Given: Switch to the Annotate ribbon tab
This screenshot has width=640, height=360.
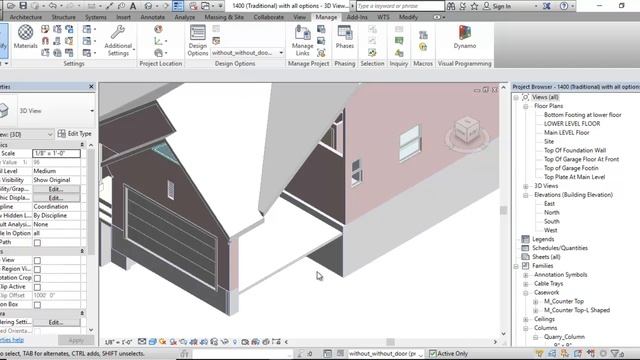Looking at the screenshot, I should [x=152, y=17].
